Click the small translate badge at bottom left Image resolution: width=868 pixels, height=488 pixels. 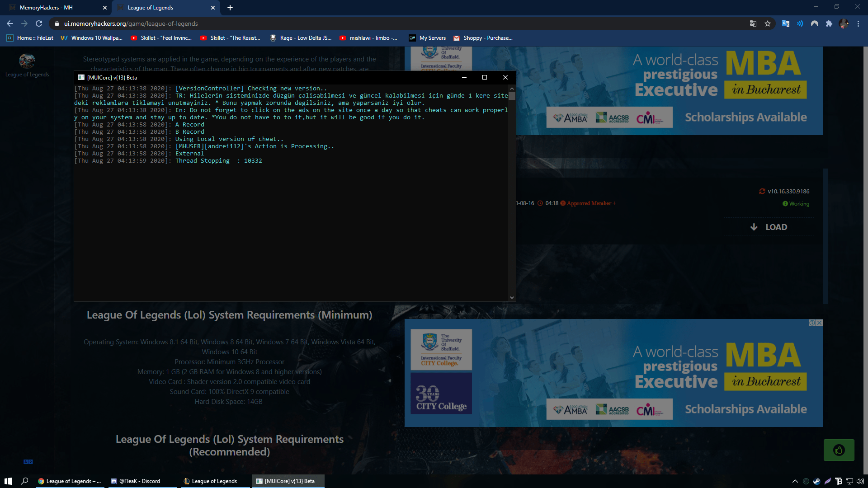tap(28, 462)
